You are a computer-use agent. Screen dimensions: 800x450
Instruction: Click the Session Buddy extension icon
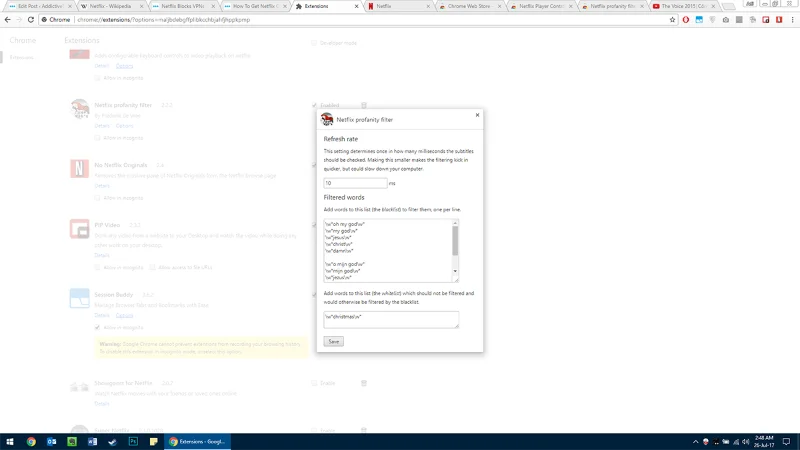(x=79, y=298)
